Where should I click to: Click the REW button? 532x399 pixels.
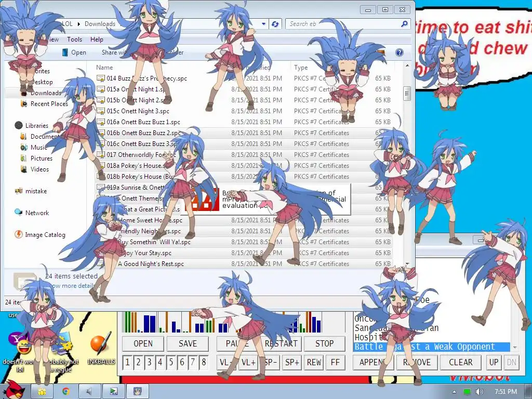314,362
